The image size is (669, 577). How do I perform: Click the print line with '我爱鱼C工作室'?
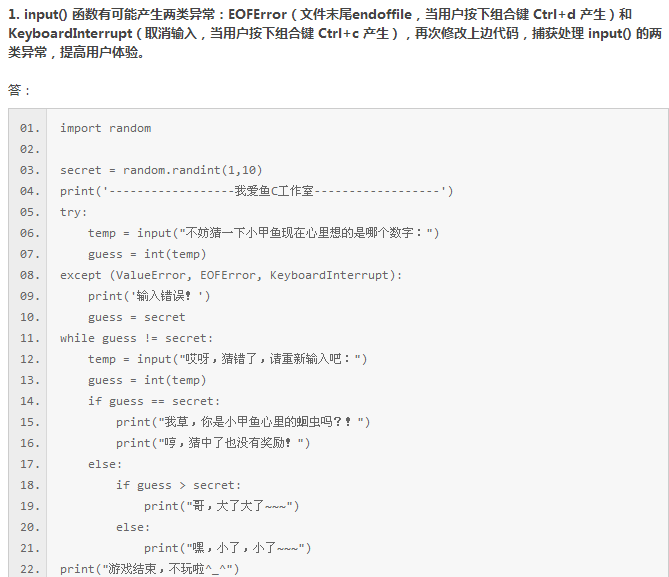tap(256, 191)
